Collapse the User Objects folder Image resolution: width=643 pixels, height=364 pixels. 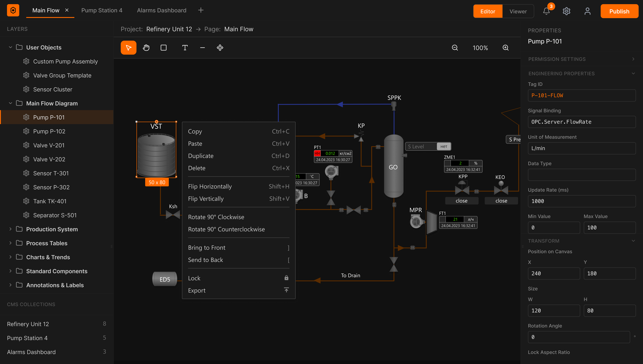click(10, 47)
